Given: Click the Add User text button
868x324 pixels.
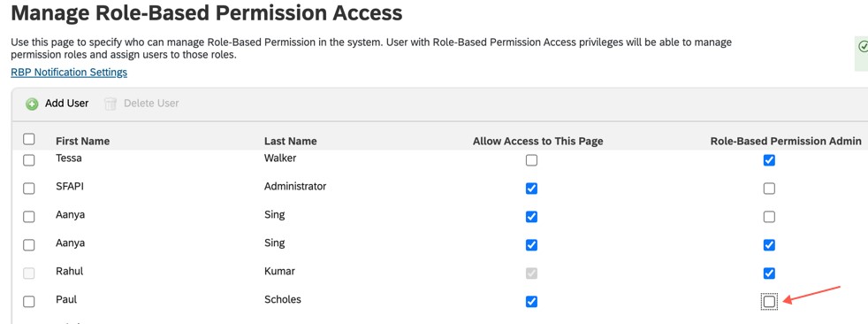Looking at the screenshot, I should [67, 104].
